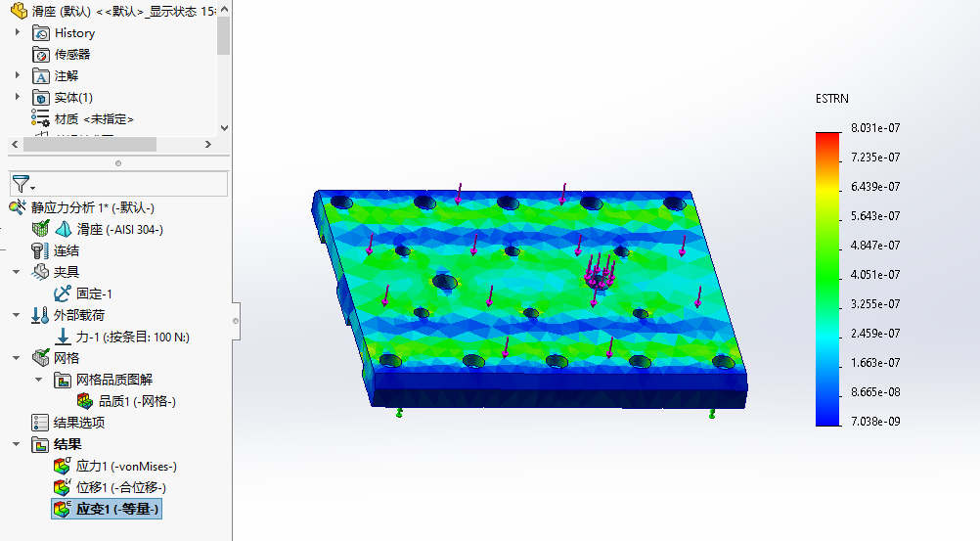Click the 位移1 displacement plot icon
Screen dimensions: 980x541
[x=63, y=487]
